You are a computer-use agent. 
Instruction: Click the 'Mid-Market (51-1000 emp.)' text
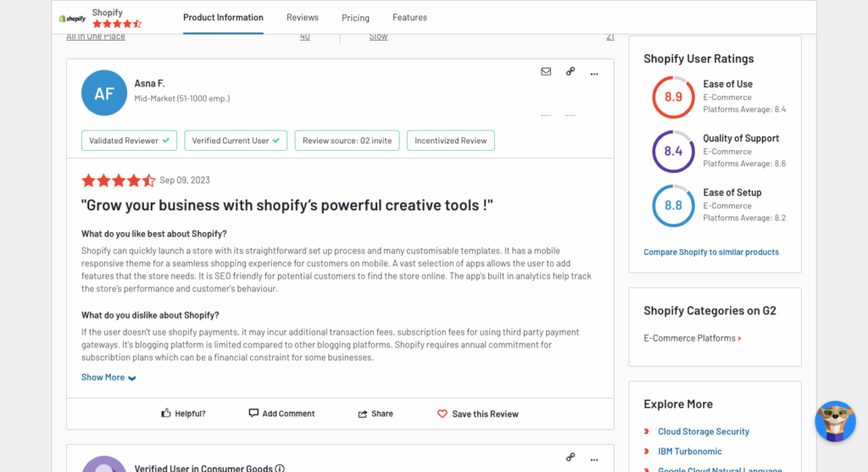[182, 98]
